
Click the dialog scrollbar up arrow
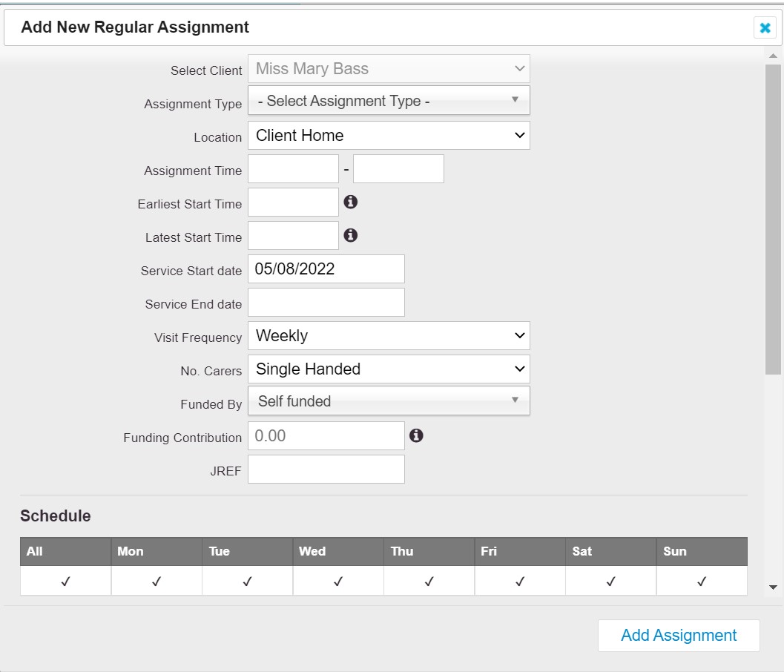coord(773,56)
